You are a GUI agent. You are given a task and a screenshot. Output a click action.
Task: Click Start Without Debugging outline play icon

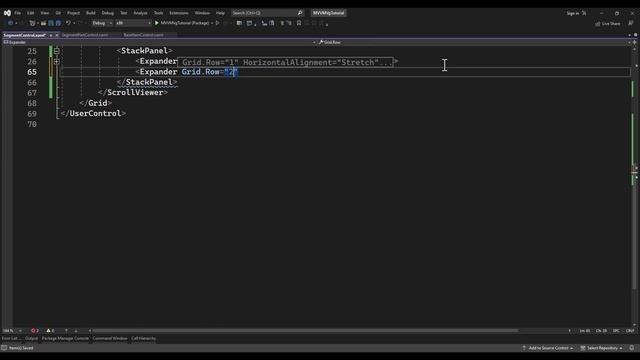(x=218, y=23)
